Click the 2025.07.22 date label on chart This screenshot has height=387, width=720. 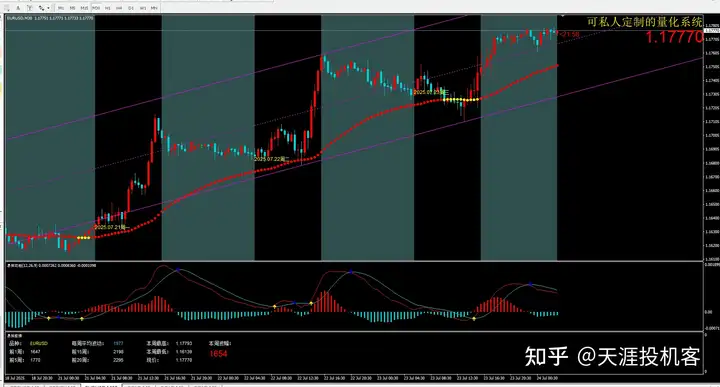(x=272, y=158)
